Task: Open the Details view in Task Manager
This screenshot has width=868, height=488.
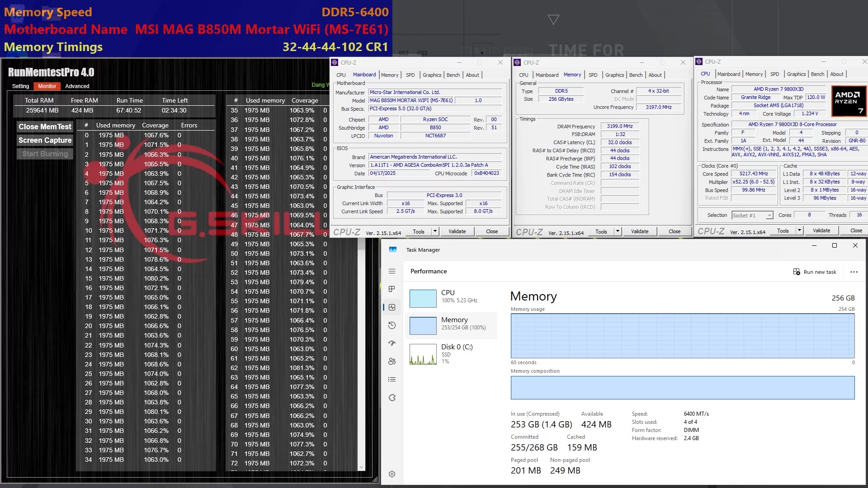Action: click(x=392, y=379)
